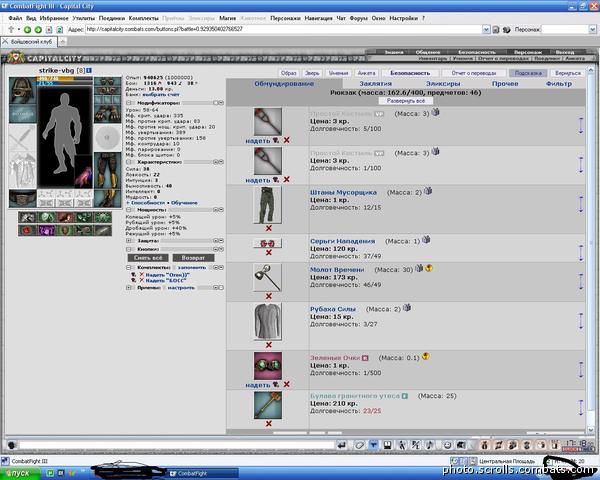Delete Булава гранитного утеса with red X

269,423
